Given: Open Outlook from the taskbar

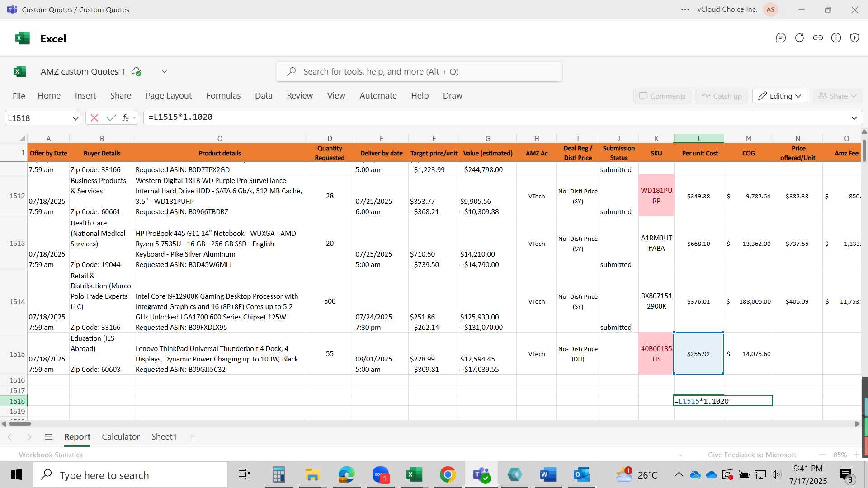Looking at the screenshot, I should tap(581, 475).
